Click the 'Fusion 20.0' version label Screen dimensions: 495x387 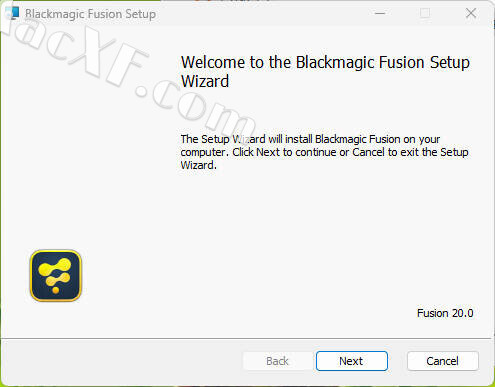point(445,313)
